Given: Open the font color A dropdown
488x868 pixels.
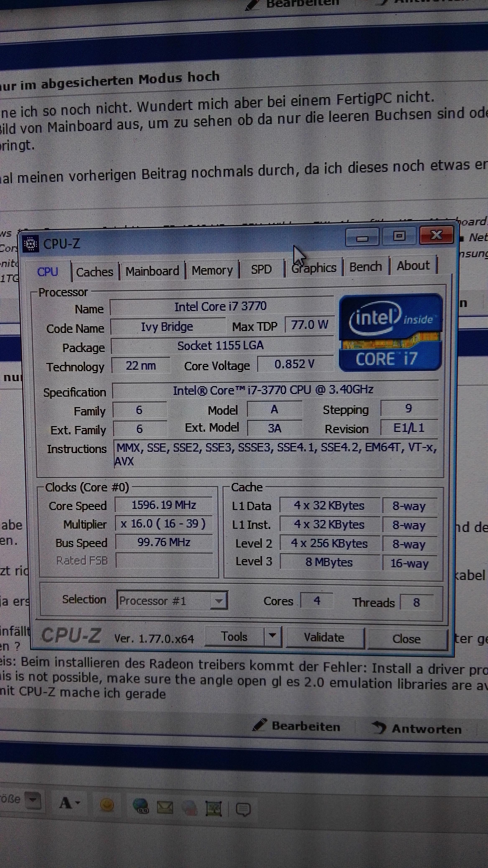Looking at the screenshot, I should click(69, 803).
